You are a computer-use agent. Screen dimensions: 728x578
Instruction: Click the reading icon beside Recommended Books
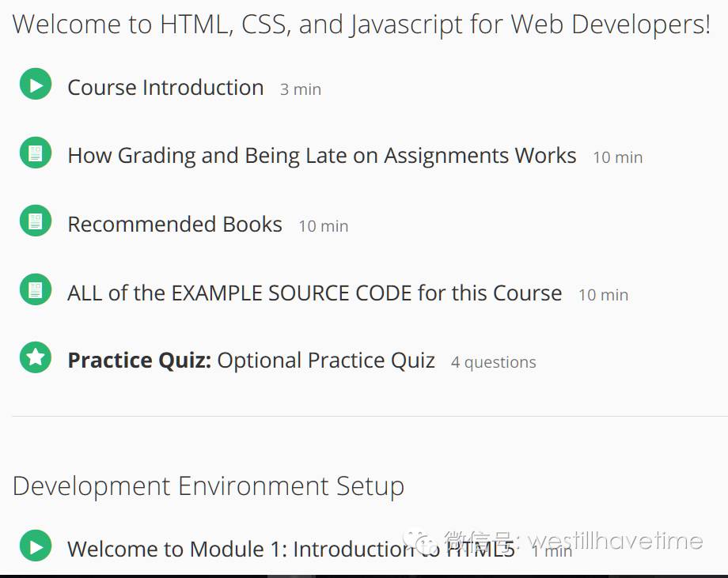coord(36,221)
